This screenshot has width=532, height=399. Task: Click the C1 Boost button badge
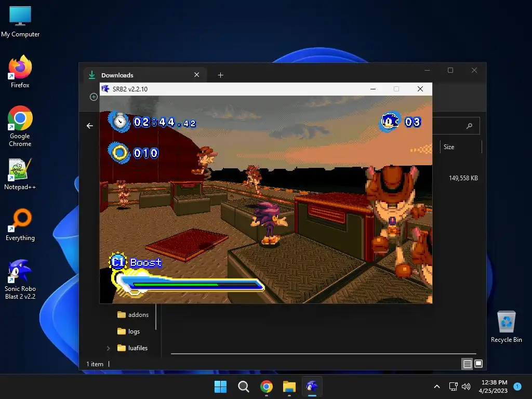point(118,262)
